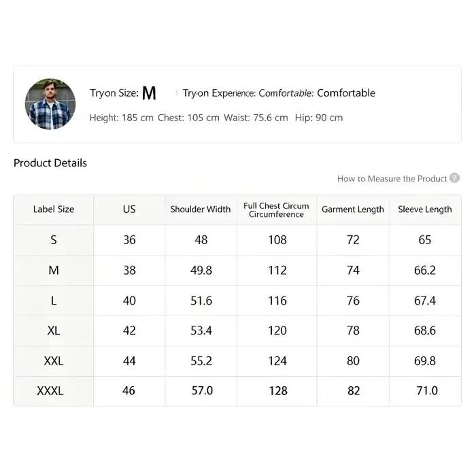Click the help question mark icon
This screenshot has width=476, height=476.
pyautogui.click(x=454, y=178)
